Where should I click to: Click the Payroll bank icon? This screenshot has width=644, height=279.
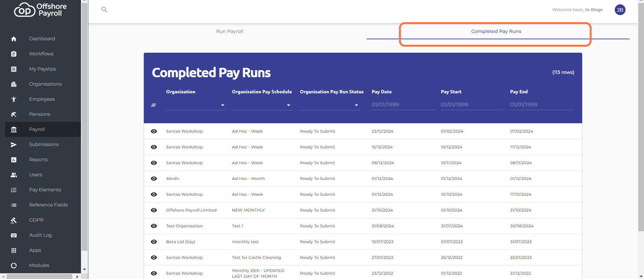click(x=14, y=130)
